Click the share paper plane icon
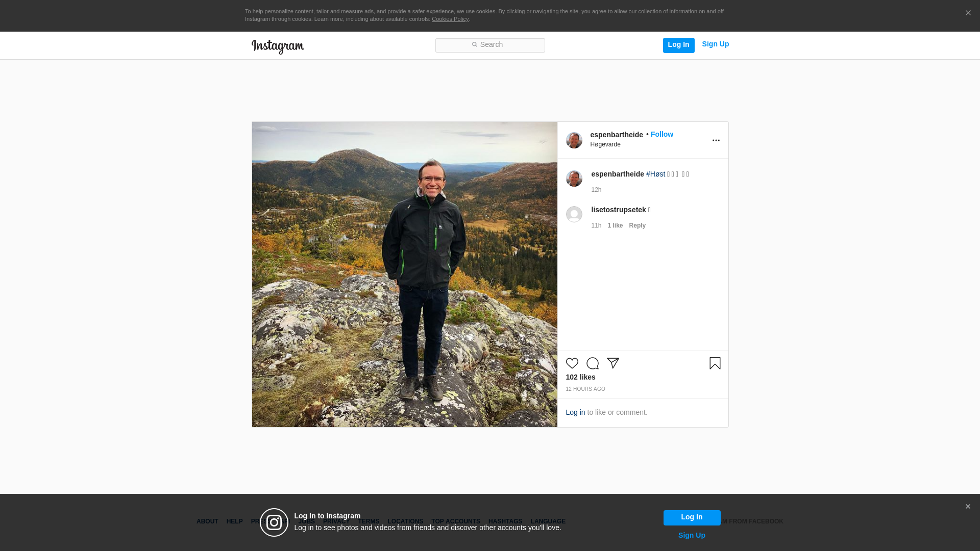The height and width of the screenshot is (551, 980). coord(612,363)
